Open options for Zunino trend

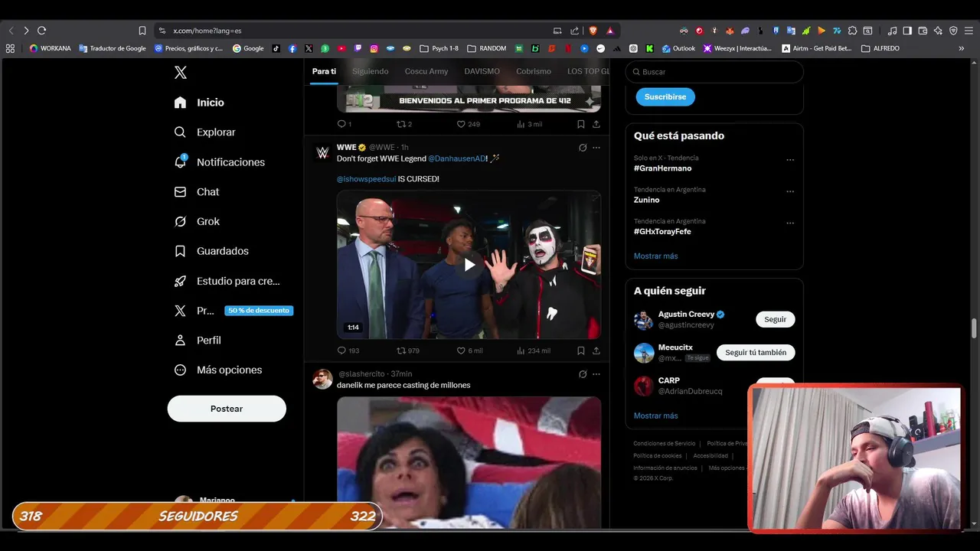(790, 192)
